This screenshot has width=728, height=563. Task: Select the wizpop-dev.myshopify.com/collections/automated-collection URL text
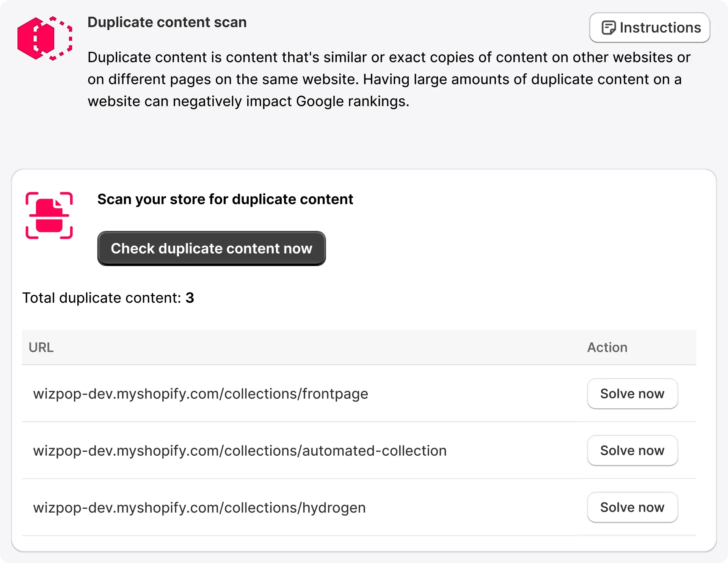240,451
